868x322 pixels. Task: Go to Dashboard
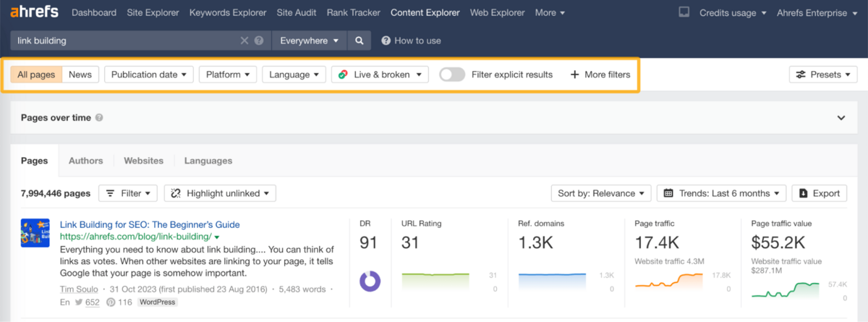[94, 12]
